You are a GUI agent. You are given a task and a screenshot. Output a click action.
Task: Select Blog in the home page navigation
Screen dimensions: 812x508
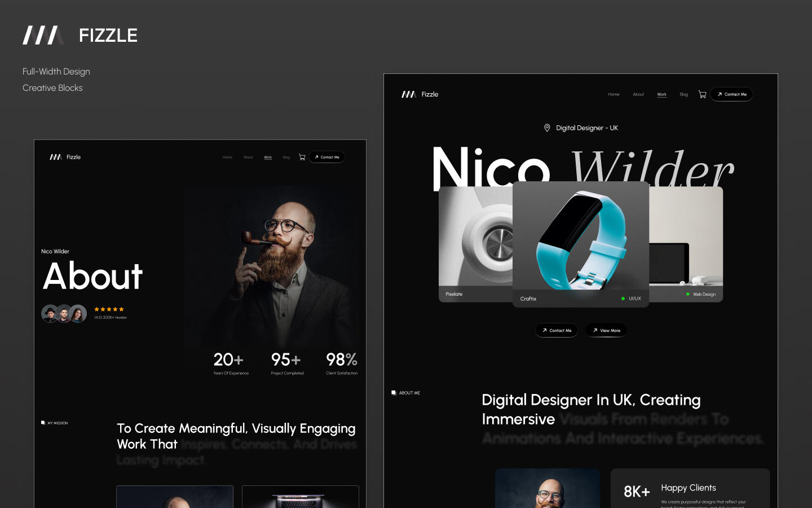(x=684, y=94)
